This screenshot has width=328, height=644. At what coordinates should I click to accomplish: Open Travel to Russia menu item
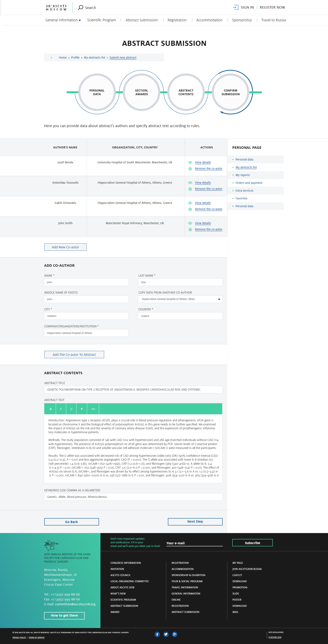(x=273, y=20)
